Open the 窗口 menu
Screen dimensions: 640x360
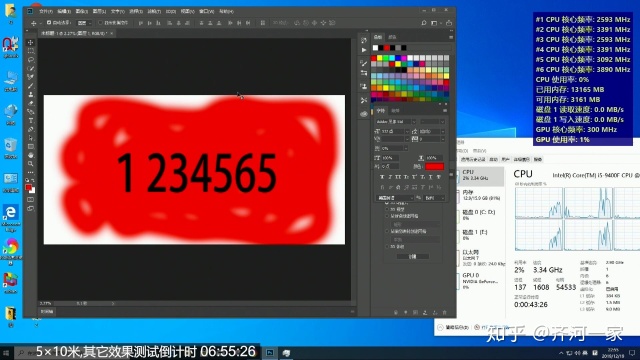(207, 11)
